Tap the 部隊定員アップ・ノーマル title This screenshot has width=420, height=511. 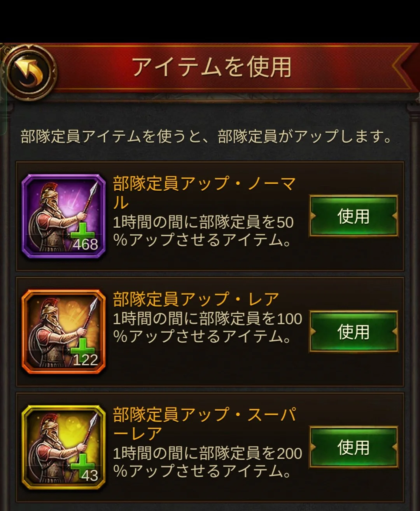pos(204,193)
